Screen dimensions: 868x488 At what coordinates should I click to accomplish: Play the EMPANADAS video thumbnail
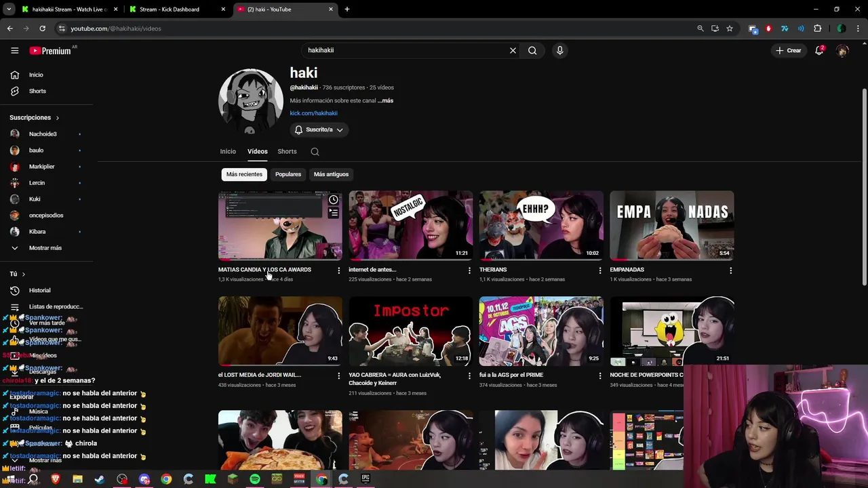coord(671,225)
